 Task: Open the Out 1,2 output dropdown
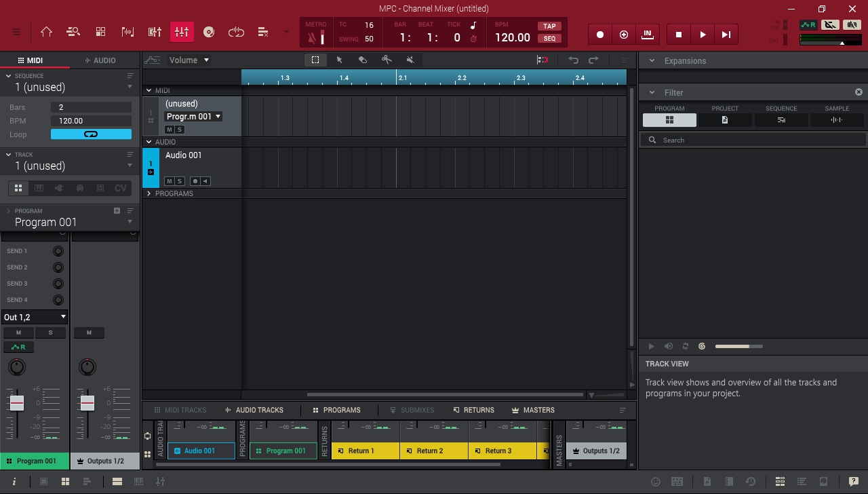[35, 317]
